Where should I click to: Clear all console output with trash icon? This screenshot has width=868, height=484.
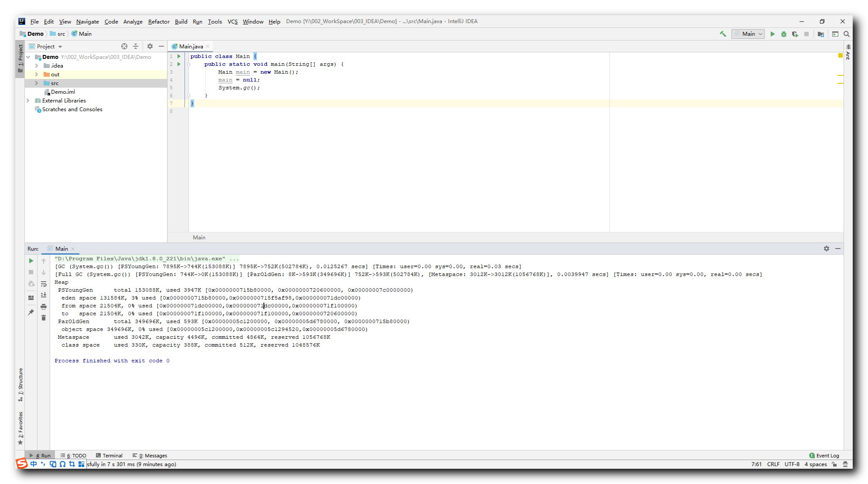point(44,318)
